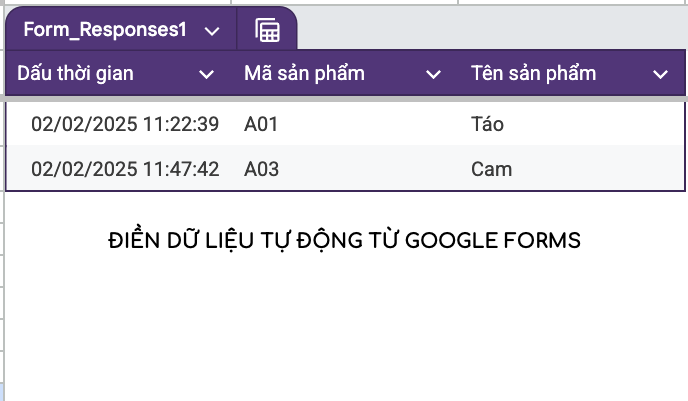Select the product code cell A01
This screenshot has height=401, width=688.
(x=261, y=124)
